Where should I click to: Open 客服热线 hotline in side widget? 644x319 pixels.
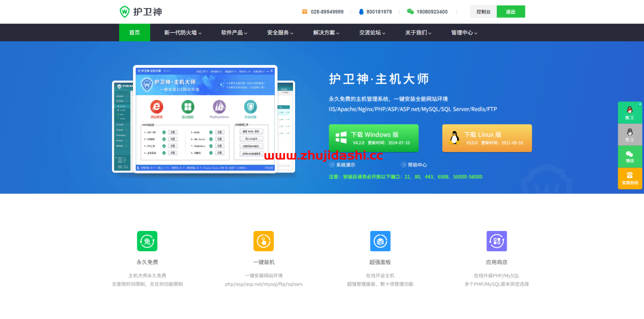point(630,178)
